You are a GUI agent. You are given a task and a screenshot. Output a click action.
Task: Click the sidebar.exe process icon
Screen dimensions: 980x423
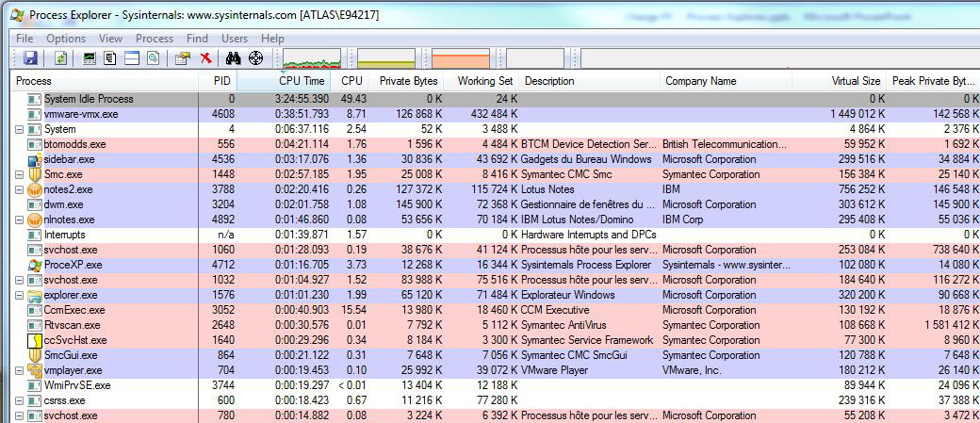[x=34, y=159]
